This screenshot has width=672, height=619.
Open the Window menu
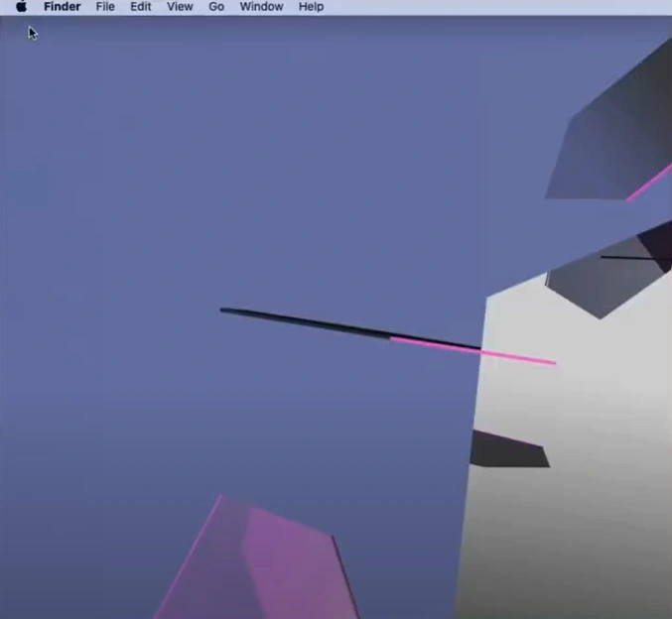tap(261, 7)
